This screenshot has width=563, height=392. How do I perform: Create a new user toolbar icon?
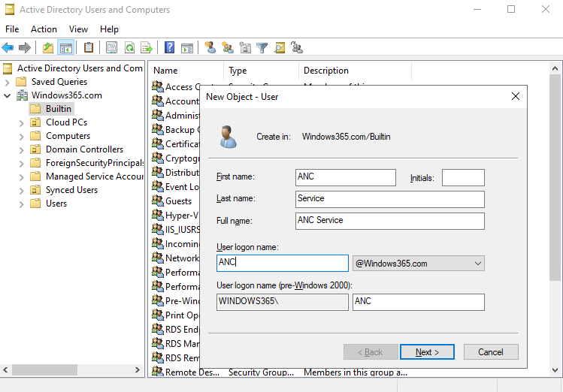click(210, 47)
